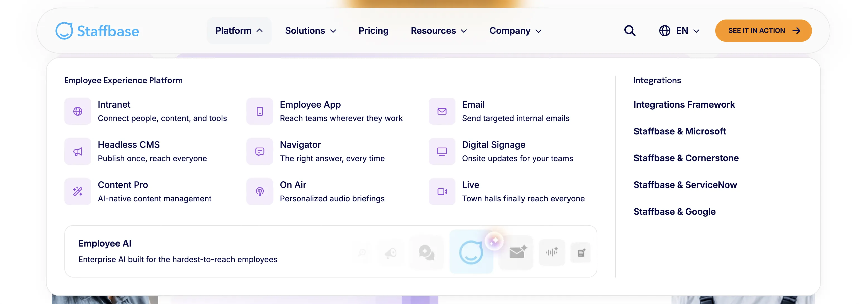The height and width of the screenshot is (304, 868).
Task: Open the Email product link
Action: point(473,105)
